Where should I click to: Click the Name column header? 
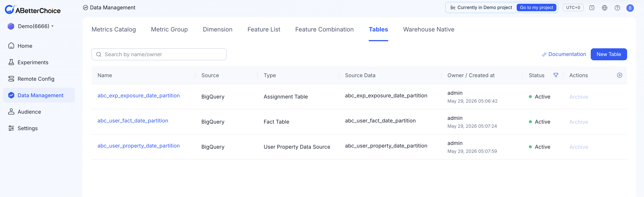[105, 75]
